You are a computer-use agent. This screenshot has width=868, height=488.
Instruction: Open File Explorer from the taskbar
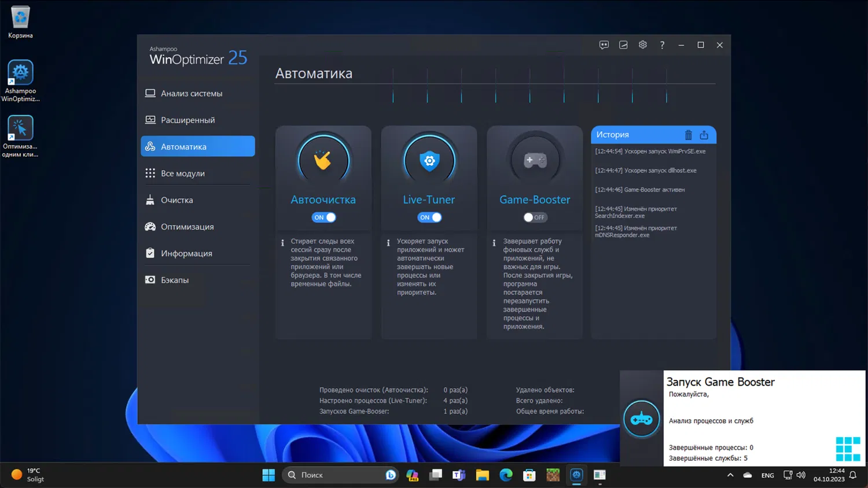(483, 475)
